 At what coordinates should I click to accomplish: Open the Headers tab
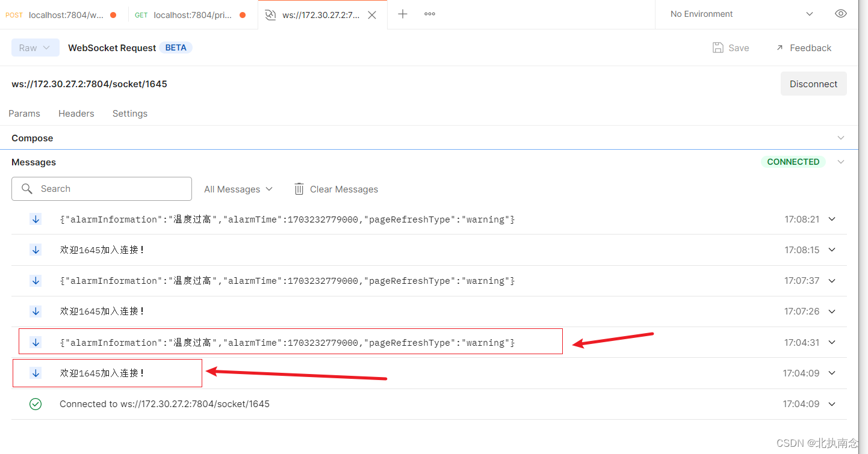[76, 114]
